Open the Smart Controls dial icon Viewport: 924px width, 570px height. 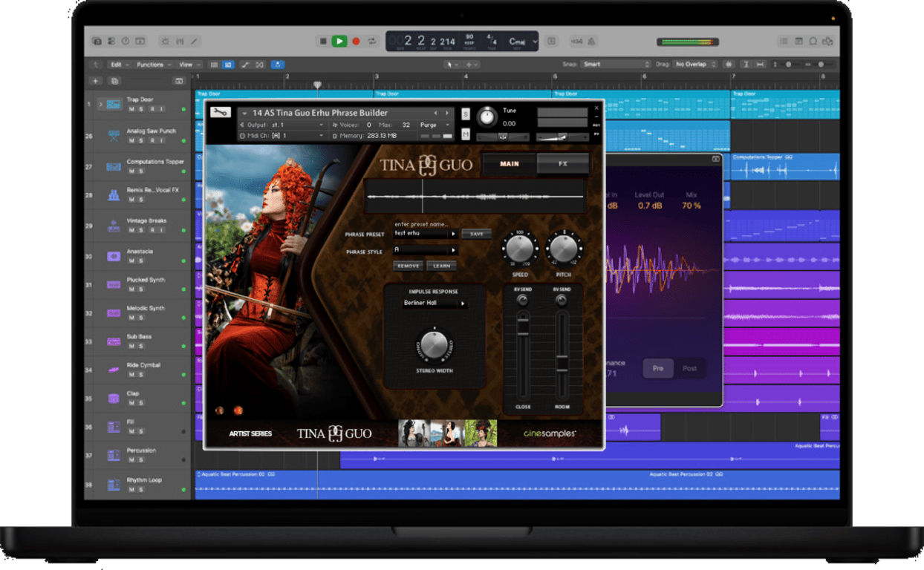(x=165, y=42)
